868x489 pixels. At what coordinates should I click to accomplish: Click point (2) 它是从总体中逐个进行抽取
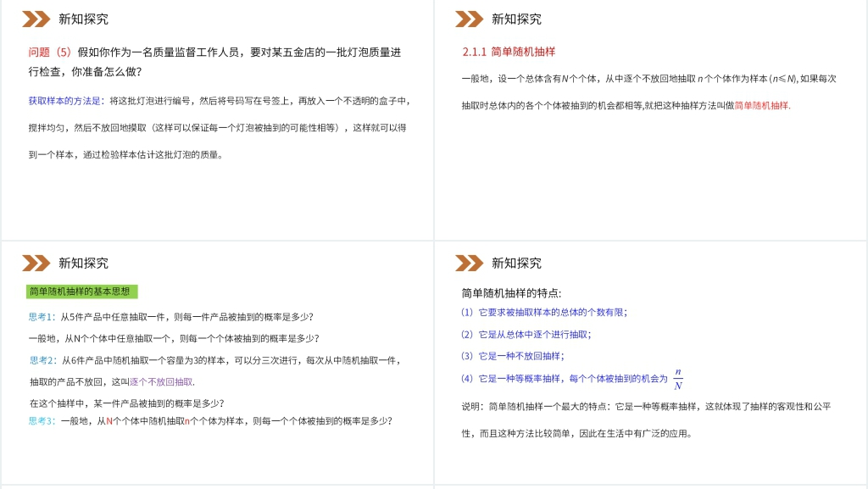[x=526, y=335]
